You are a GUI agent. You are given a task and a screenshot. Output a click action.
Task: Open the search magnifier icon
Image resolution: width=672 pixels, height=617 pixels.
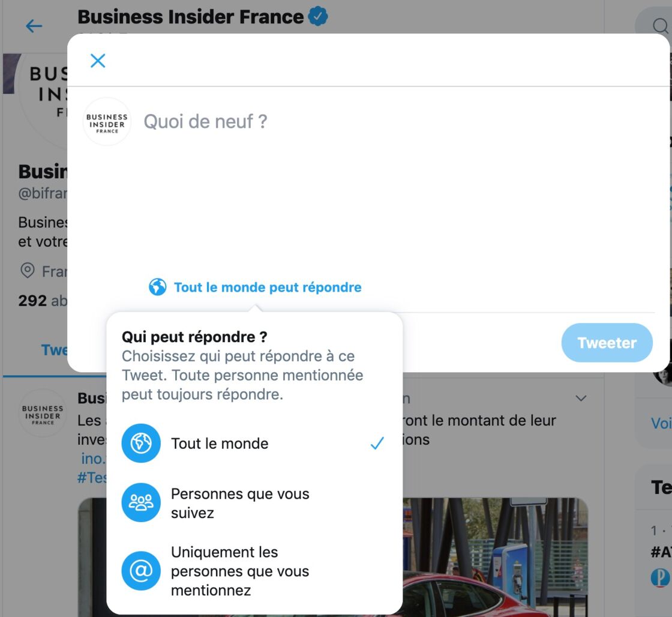coord(660,26)
